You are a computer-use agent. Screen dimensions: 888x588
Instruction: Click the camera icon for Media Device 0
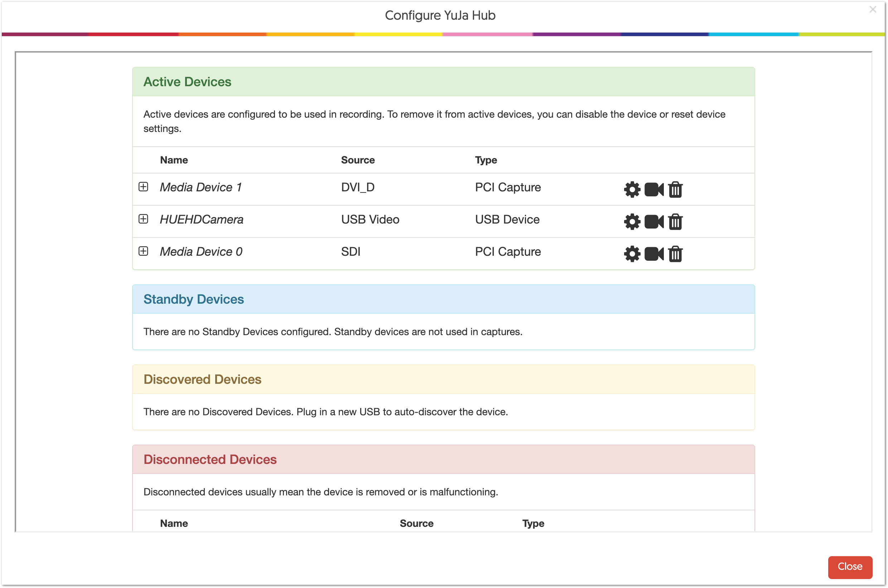653,254
